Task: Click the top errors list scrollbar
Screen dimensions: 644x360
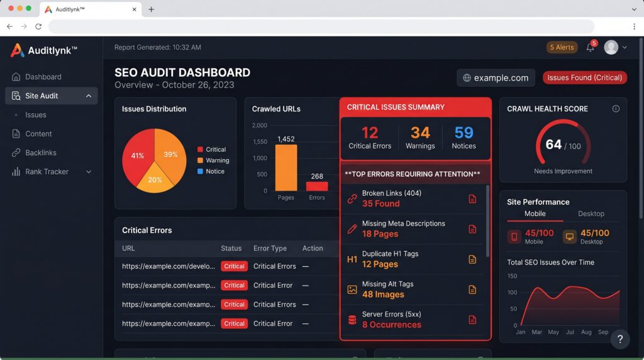Action: 487,221
